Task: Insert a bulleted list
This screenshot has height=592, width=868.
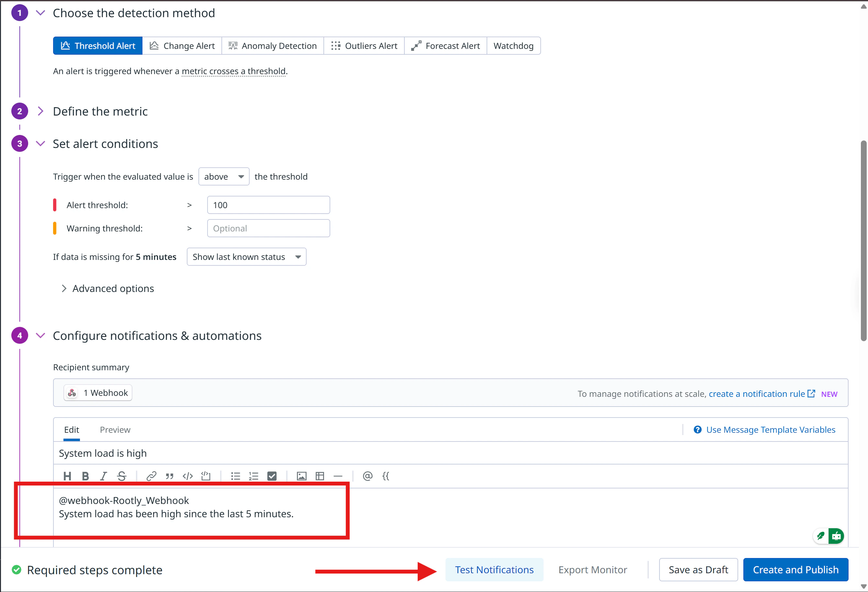Action: tap(235, 476)
